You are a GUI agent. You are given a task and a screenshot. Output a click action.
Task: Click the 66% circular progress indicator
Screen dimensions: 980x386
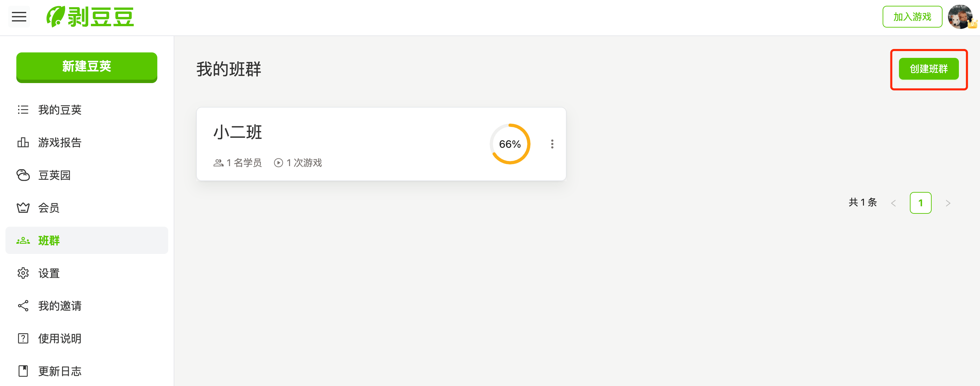point(510,144)
